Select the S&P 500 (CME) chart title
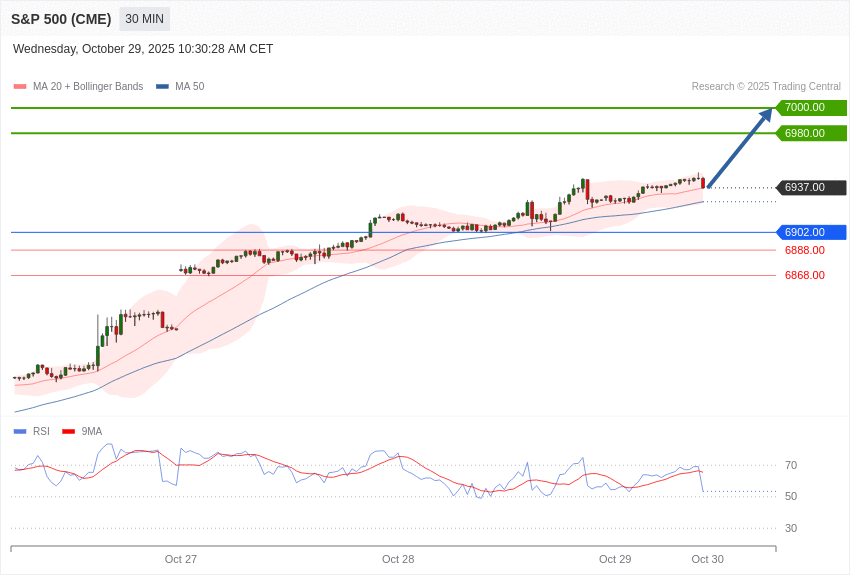The image size is (850, 576). tap(61, 19)
